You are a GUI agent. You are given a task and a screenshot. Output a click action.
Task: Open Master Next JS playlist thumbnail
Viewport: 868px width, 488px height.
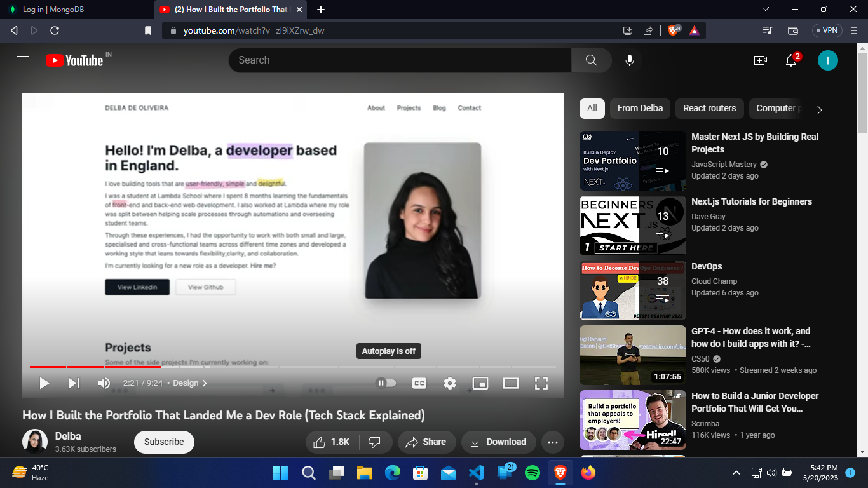(x=633, y=161)
